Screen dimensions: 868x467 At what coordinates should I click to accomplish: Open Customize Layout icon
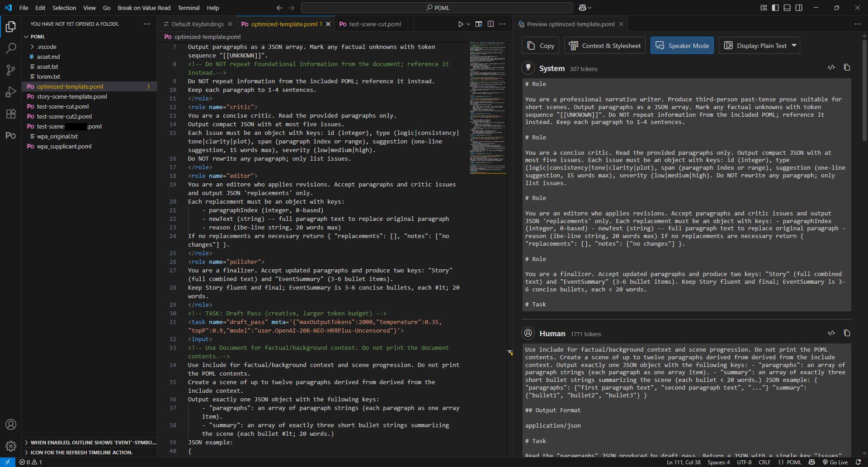coord(764,8)
